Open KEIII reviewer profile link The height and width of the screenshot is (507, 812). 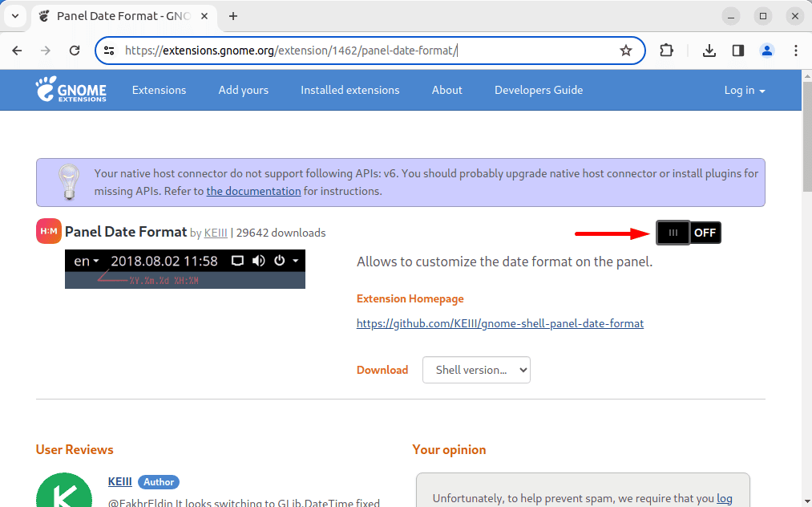click(x=119, y=481)
